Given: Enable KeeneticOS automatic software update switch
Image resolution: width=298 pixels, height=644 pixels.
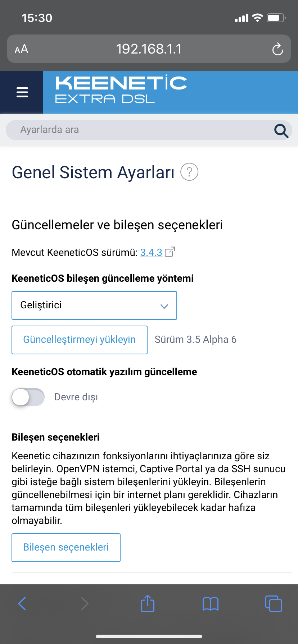Looking at the screenshot, I should [x=28, y=397].
